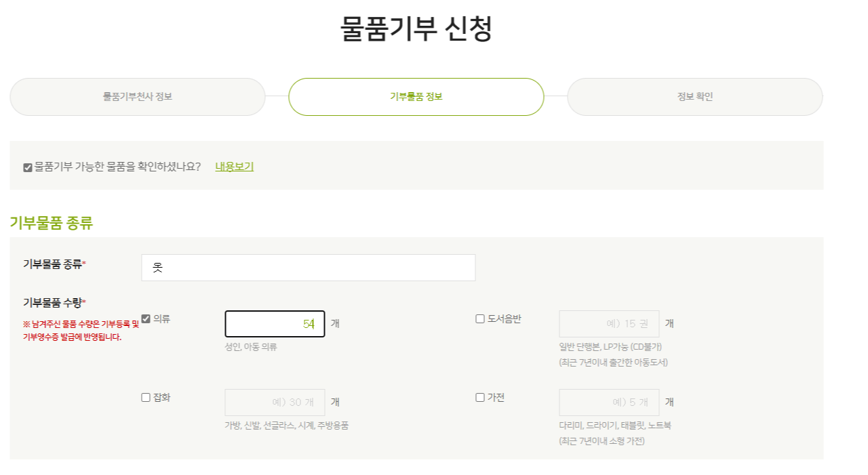Click the donation type field containing 옷
The image size is (868, 475).
coord(309,267)
